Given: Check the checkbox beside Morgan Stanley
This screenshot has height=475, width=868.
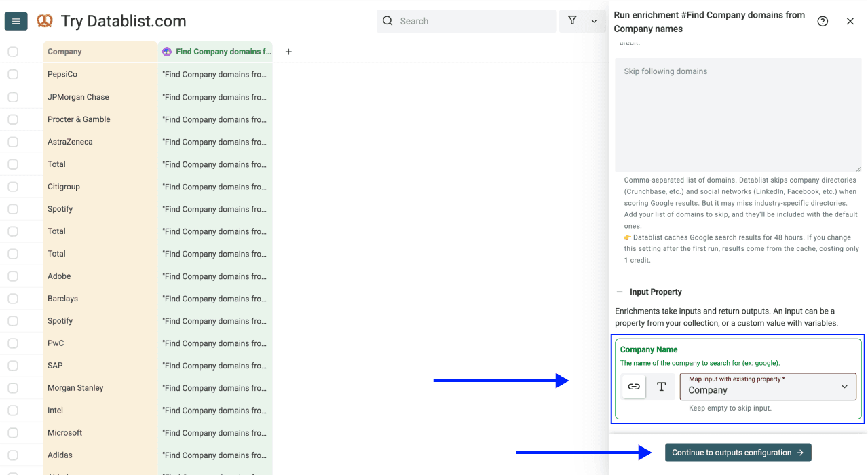Looking at the screenshot, I should [12, 387].
